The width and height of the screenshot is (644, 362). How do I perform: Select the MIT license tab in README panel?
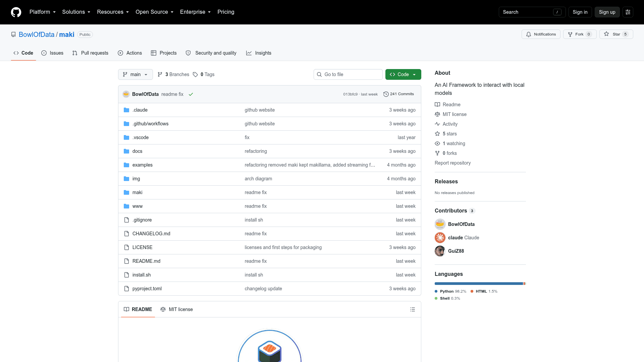click(x=177, y=309)
